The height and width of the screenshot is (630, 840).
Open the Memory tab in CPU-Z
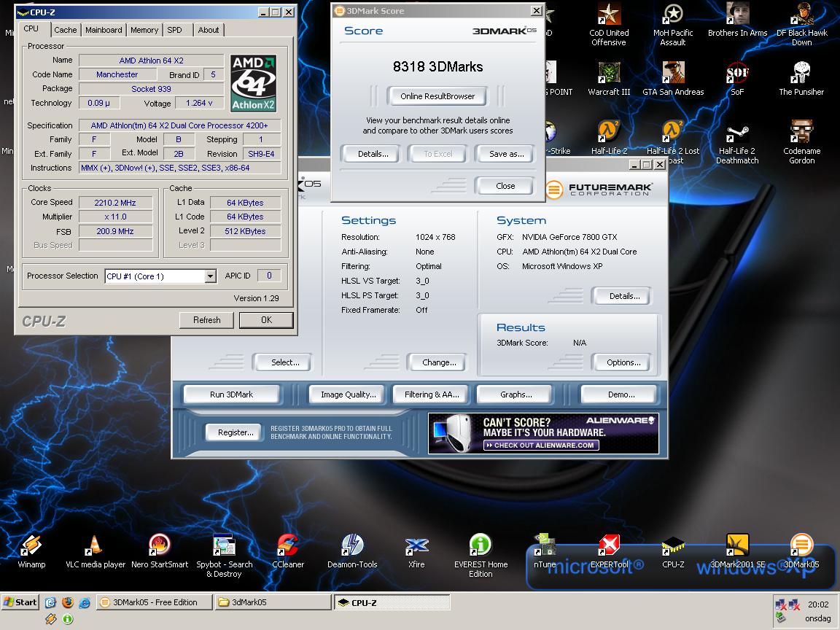tap(144, 30)
